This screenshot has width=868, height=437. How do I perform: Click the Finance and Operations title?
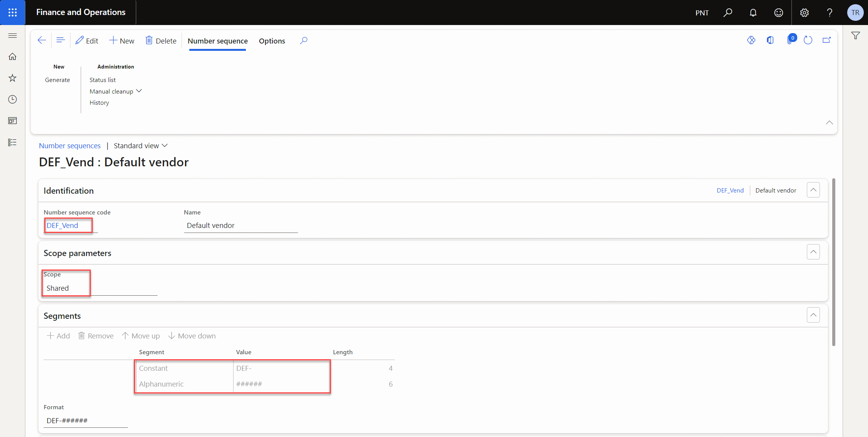click(81, 12)
